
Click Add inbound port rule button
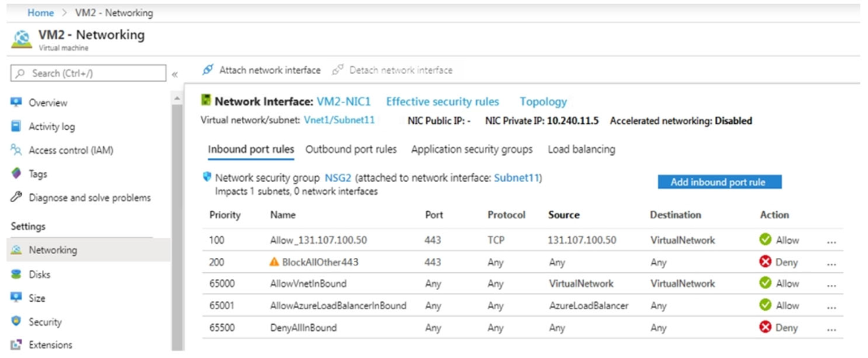[719, 182]
